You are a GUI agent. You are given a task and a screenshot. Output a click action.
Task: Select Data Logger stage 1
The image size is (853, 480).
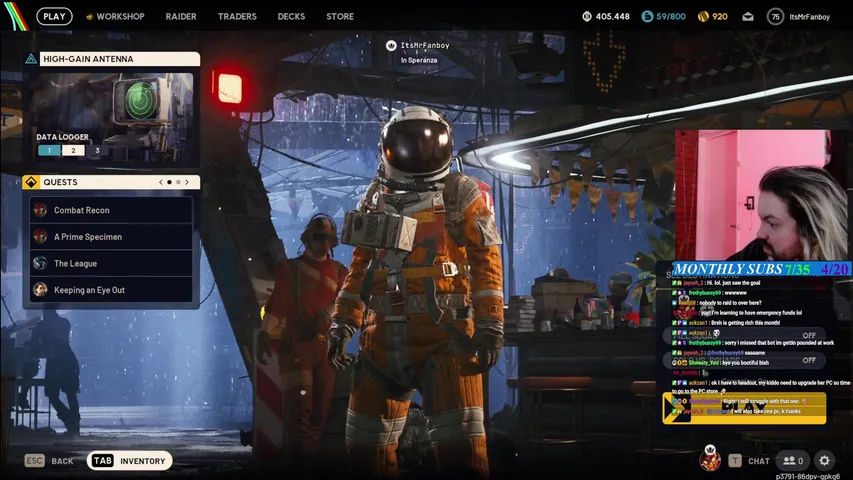pyautogui.click(x=49, y=150)
